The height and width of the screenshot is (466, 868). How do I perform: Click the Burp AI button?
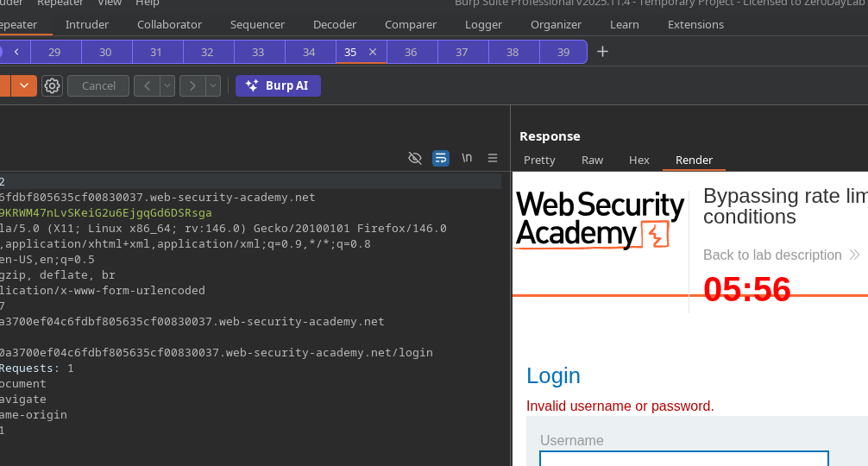pos(278,85)
